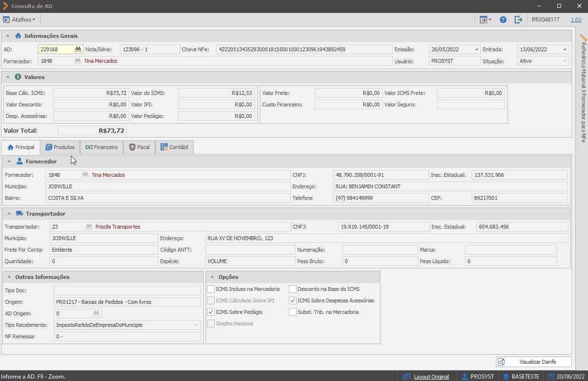Check Desconto na Base do ICMS
Viewport: 588px width, 381px height.
pyautogui.click(x=292, y=289)
